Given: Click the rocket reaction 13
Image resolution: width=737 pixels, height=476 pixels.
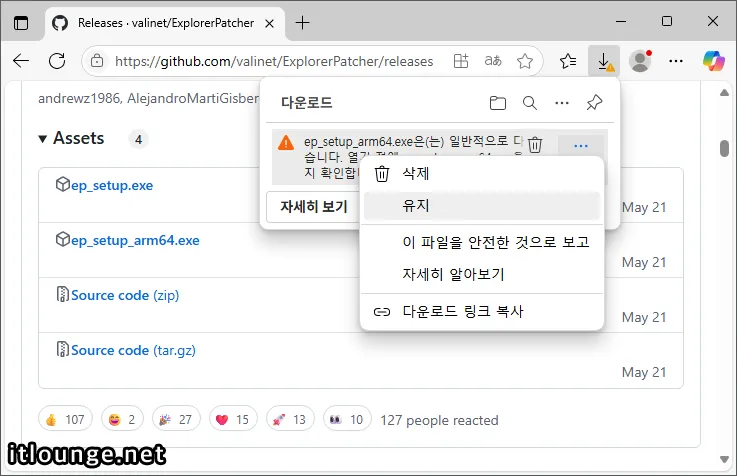Looking at the screenshot, I should click(290, 419).
